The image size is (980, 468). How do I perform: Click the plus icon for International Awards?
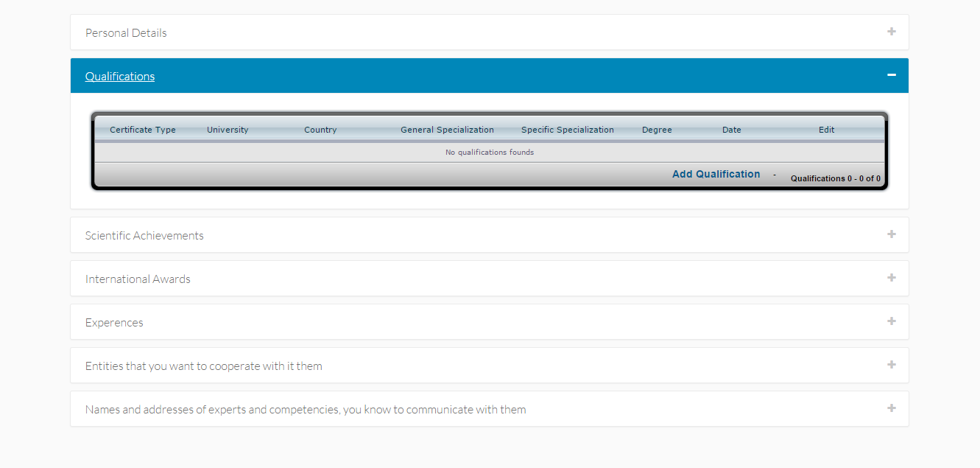point(891,278)
